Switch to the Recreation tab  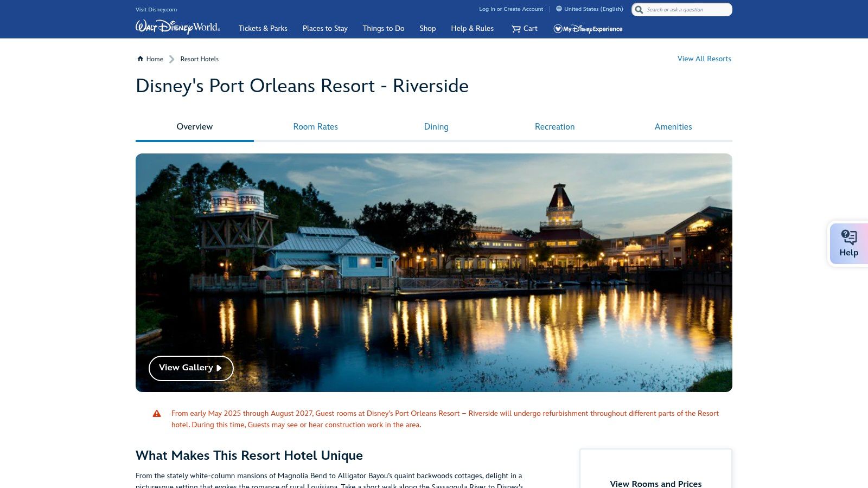click(x=554, y=126)
